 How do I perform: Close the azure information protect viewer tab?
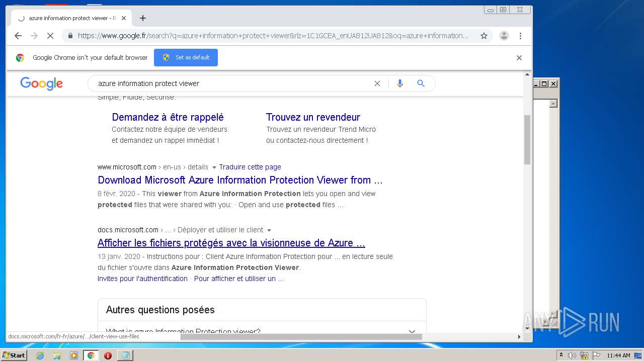(x=124, y=18)
